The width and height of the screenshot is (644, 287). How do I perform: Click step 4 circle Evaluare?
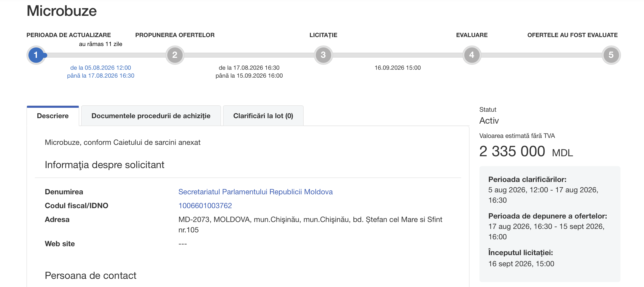tap(472, 55)
